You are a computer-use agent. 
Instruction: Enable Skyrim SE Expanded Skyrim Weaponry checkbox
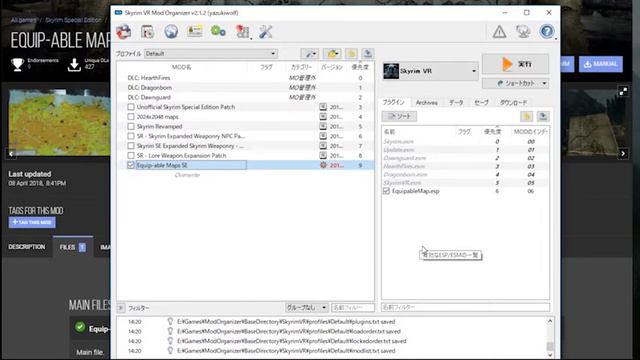pos(131,146)
